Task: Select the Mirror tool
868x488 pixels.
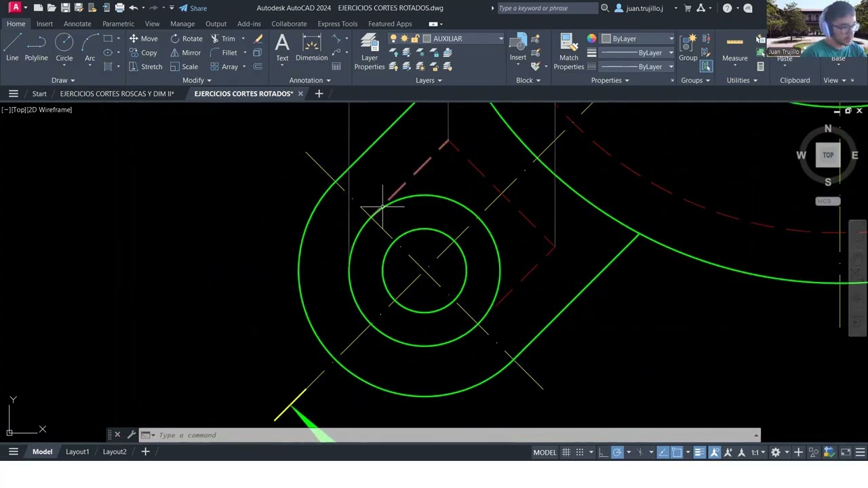Action: coord(185,53)
